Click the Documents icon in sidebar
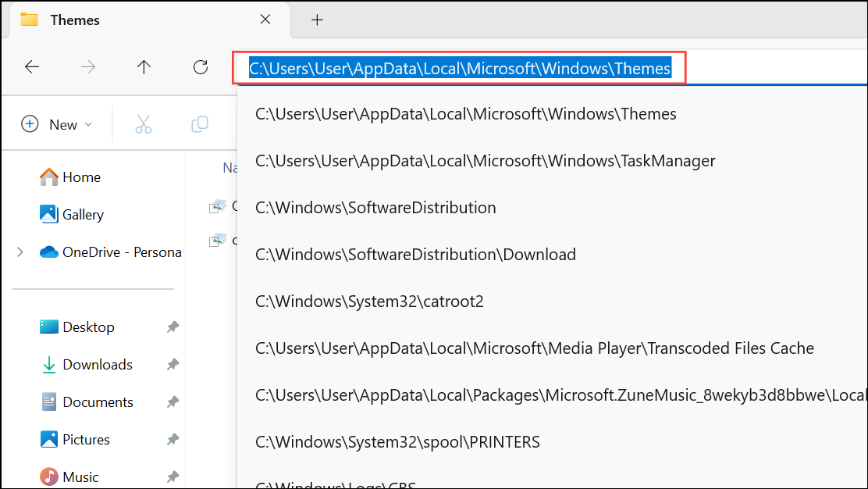 48,402
